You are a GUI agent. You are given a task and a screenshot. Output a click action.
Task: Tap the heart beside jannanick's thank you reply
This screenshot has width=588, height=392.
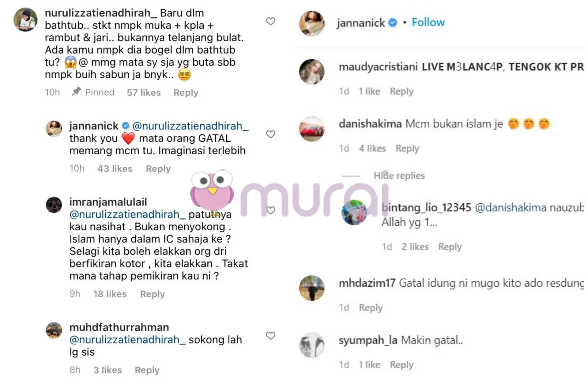(270, 134)
